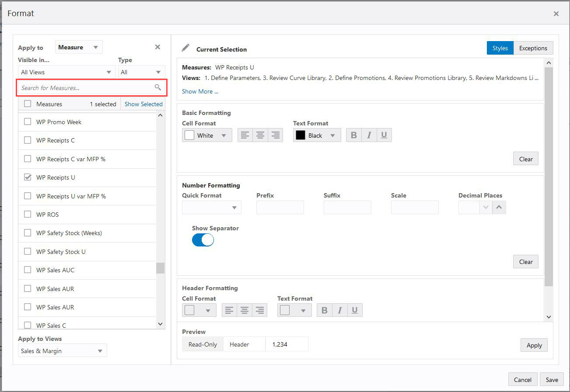
Task: Check the select-all Measures header checkbox
Action: click(x=28, y=104)
